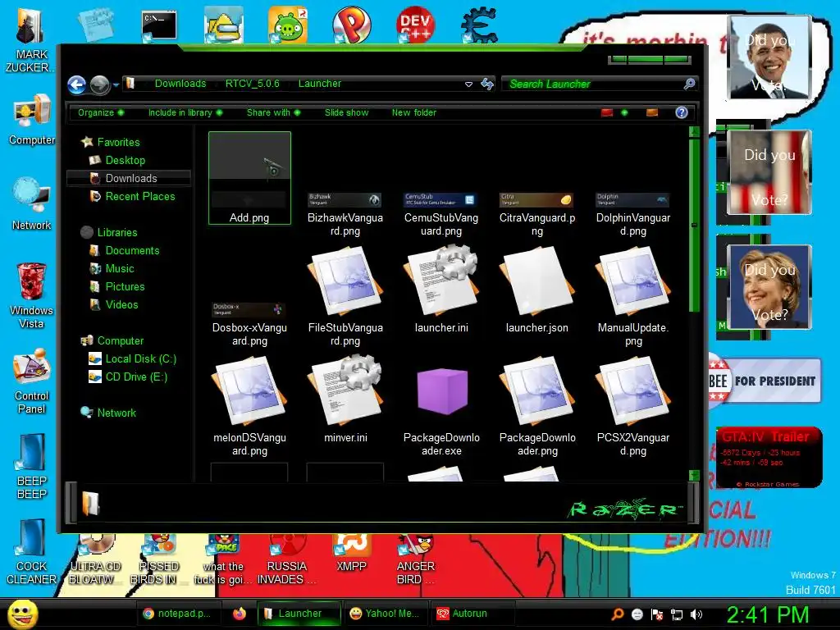Select melonDSVanguard.png file icon

tap(249, 391)
